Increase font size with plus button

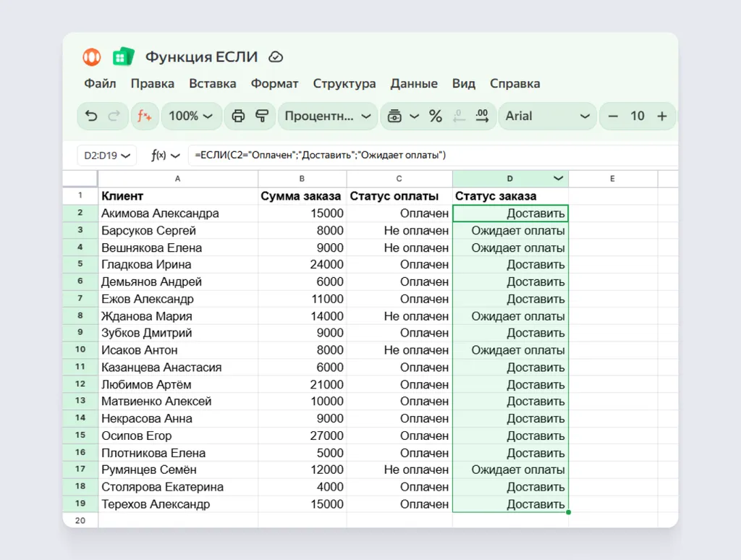point(662,116)
